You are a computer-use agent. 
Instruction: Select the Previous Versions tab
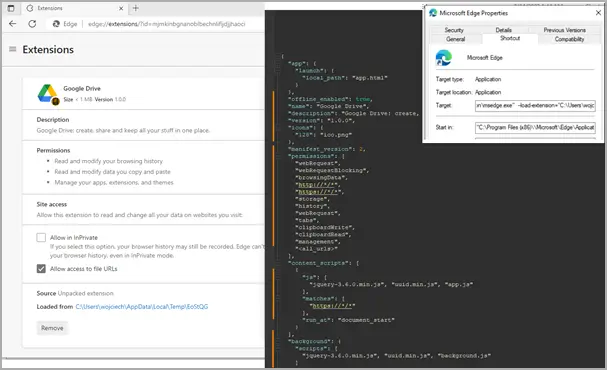564,30
